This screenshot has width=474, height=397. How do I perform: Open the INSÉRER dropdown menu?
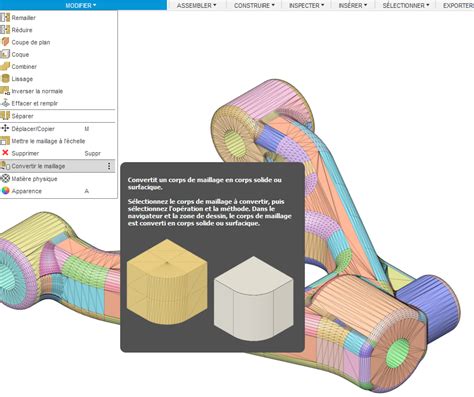[353, 5]
